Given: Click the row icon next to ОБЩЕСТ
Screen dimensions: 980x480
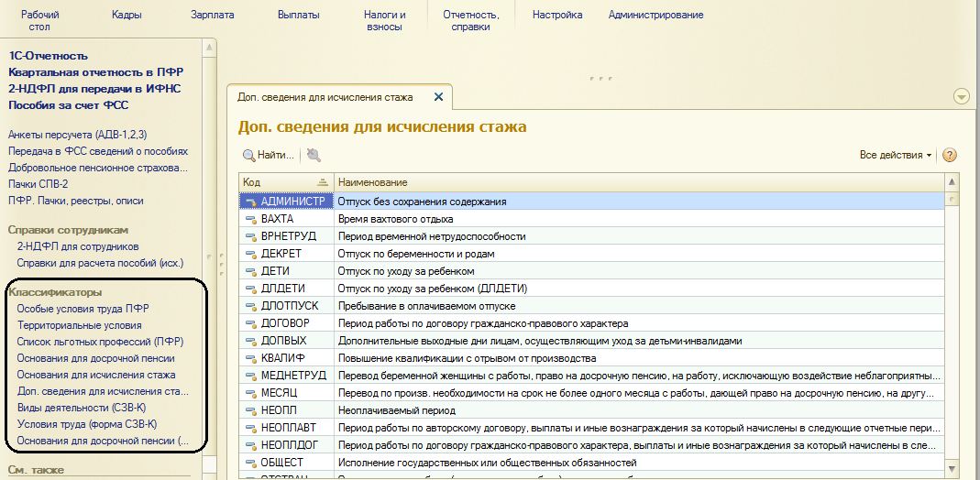Looking at the screenshot, I should click(252, 464).
